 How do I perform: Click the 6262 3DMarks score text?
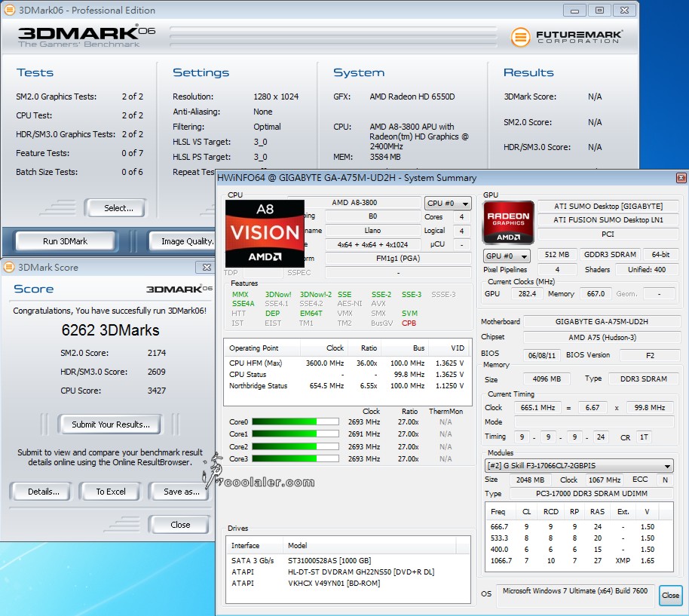[x=110, y=330]
